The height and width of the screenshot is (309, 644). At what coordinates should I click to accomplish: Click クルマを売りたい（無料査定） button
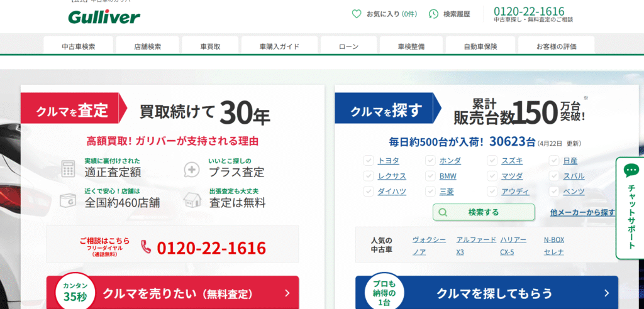point(172,292)
